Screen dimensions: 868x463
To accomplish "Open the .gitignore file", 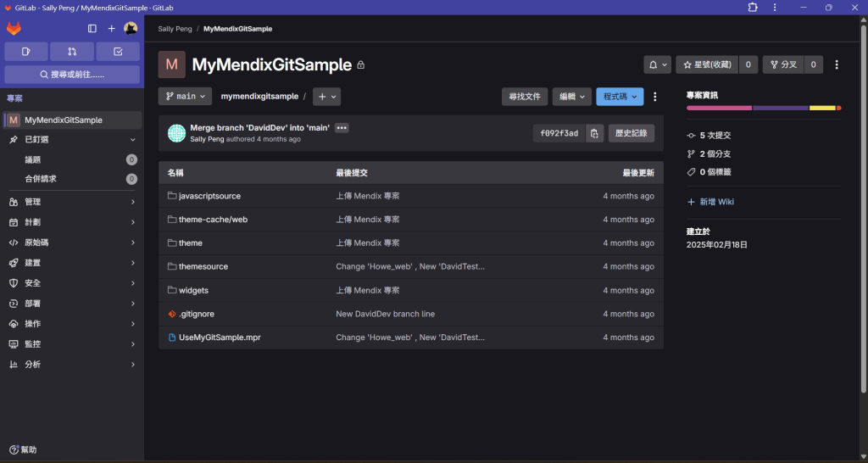I will (197, 314).
